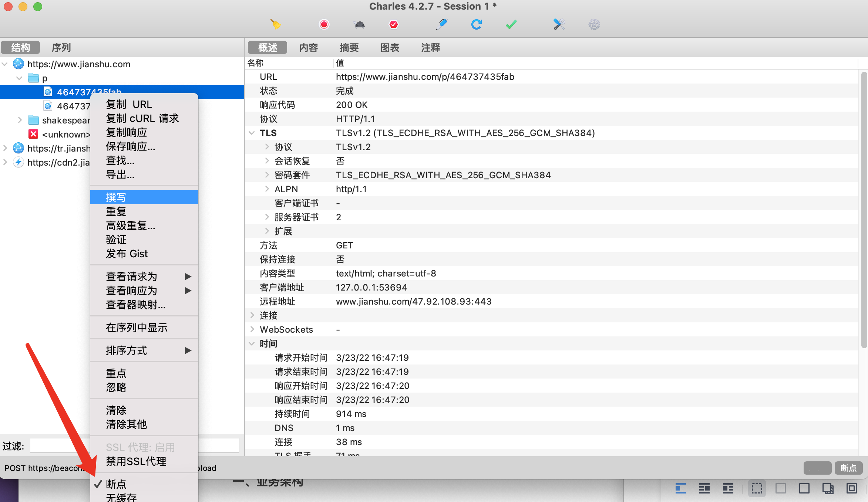Screen dimensions: 868x502
Task: Choose 发布 Gist menu item
Action: [x=144, y=254]
